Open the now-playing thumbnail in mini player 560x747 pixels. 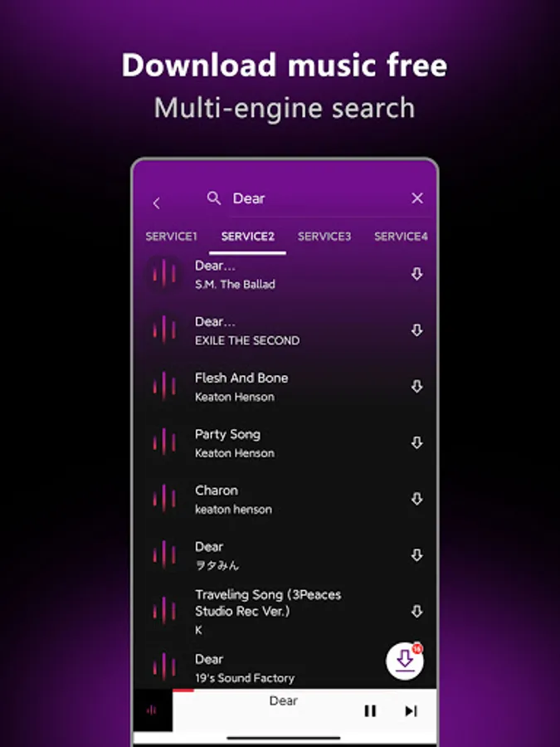pyautogui.click(x=153, y=710)
